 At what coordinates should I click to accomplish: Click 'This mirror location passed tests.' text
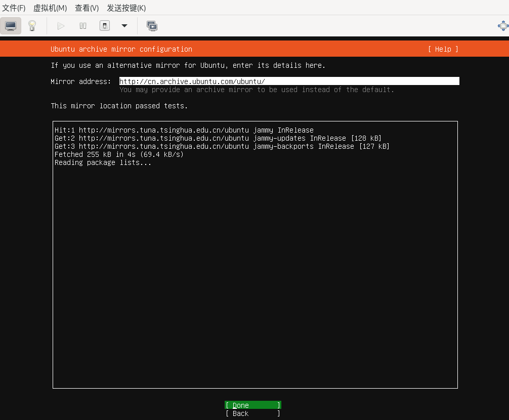[119, 106]
